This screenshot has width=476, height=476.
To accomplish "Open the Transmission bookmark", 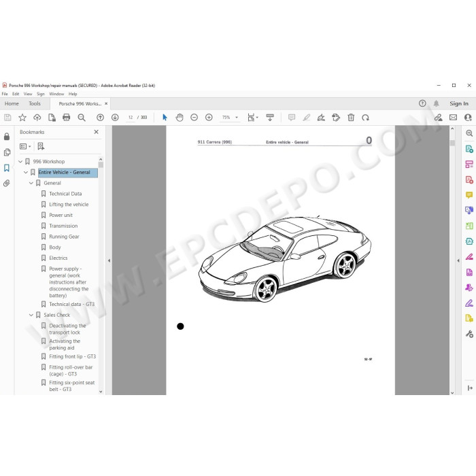I will pyautogui.click(x=63, y=226).
